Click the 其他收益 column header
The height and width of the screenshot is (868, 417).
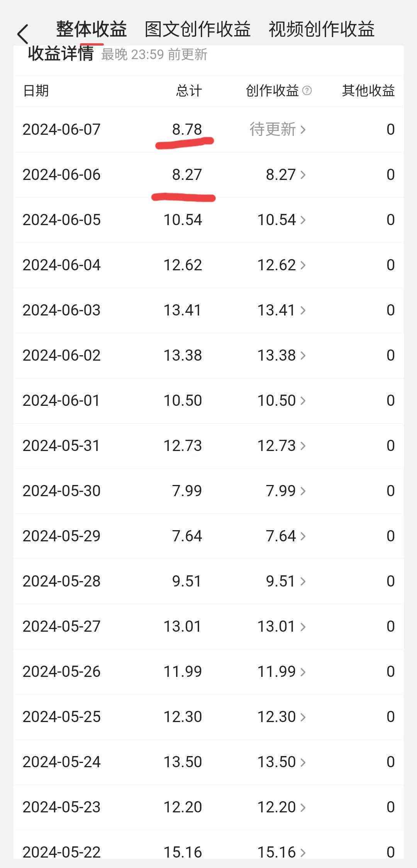click(x=368, y=91)
